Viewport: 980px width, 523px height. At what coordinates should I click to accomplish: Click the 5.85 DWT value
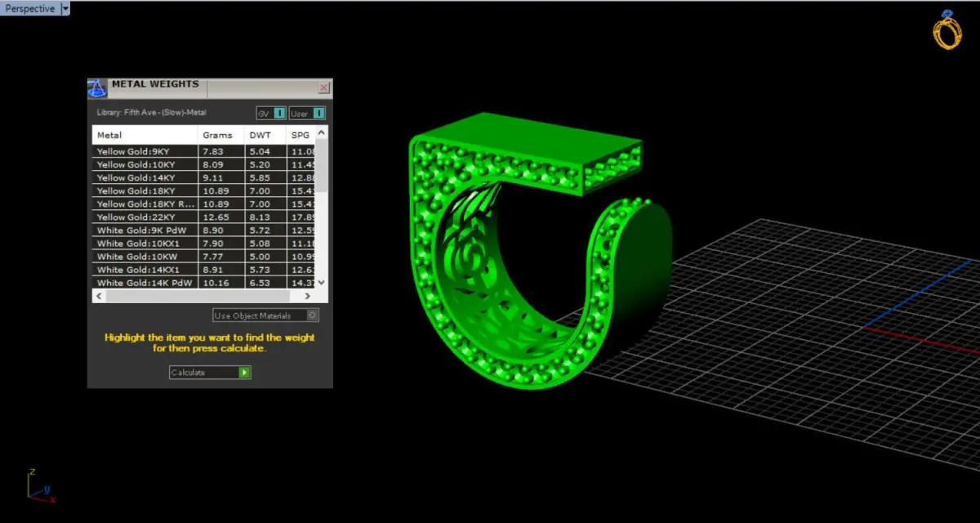tap(259, 177)
